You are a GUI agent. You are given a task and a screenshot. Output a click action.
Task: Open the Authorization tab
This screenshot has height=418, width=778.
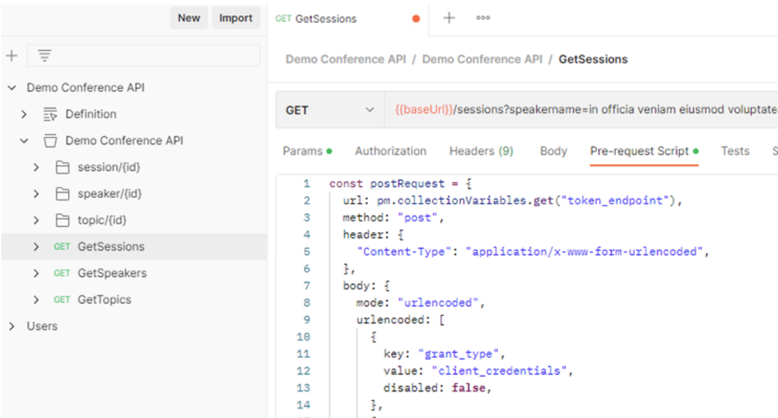[x=390, y=151]
